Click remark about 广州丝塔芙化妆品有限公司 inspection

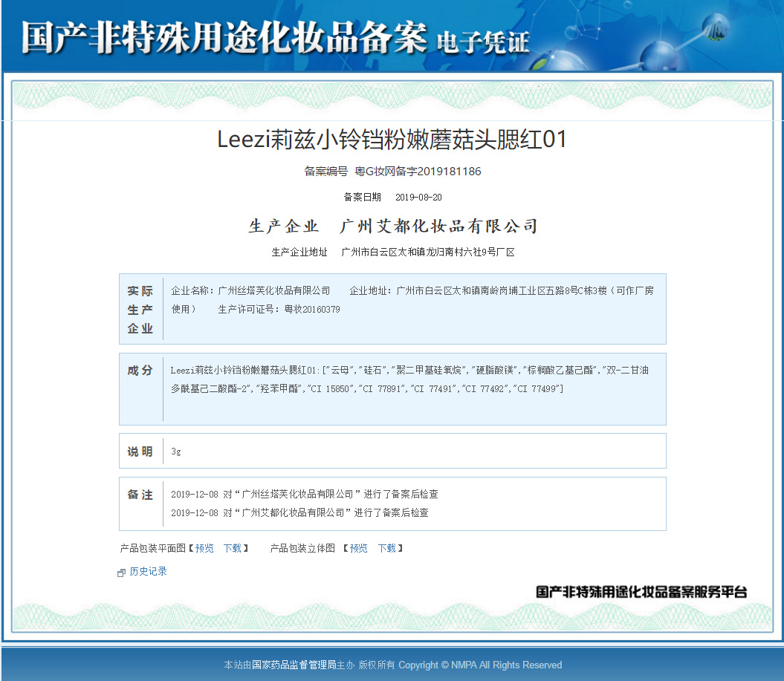pos(305,494)
